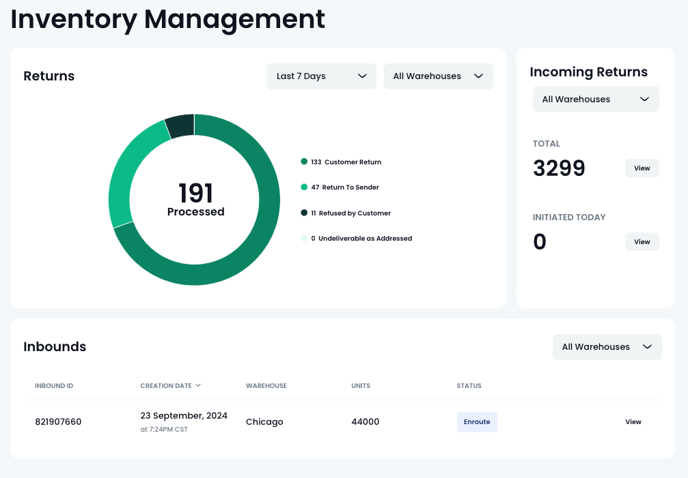Click the 47 Return To Sender label
688x478 pixels.
(345, 187)
